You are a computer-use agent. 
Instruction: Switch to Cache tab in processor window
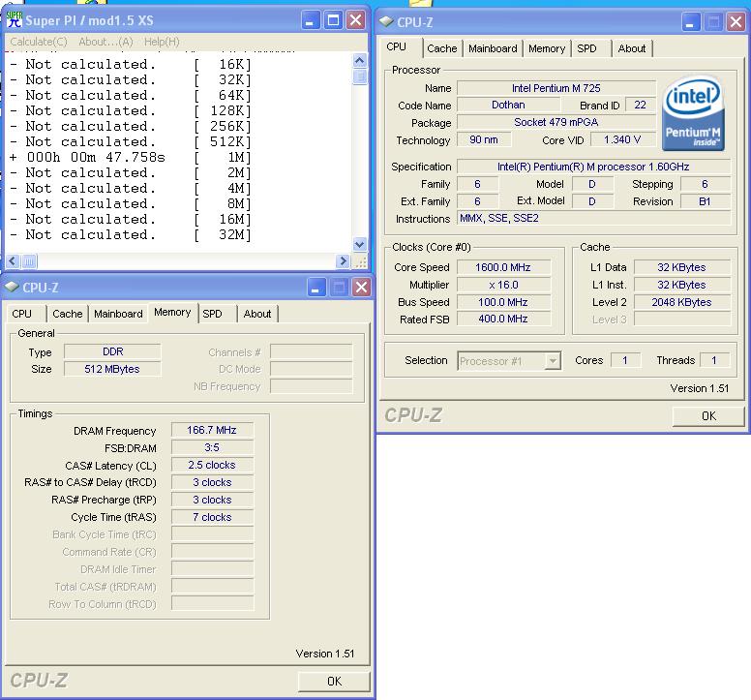[442, 48]
